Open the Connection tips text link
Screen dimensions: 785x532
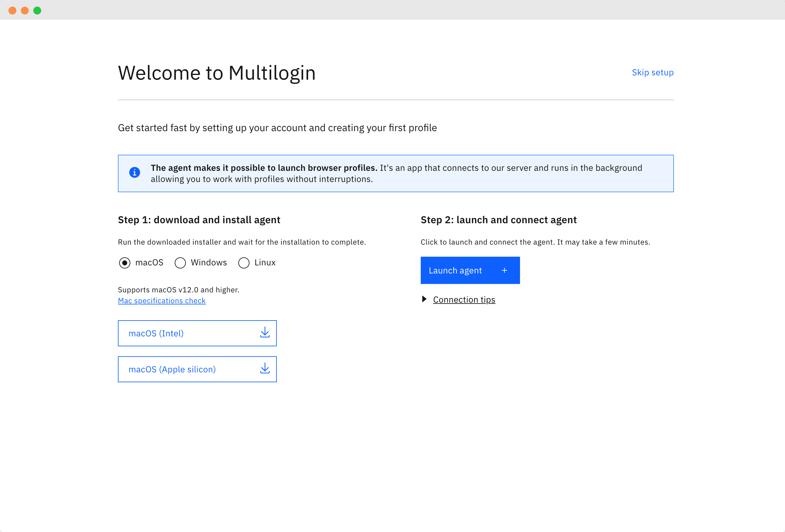tap(464, 299)
